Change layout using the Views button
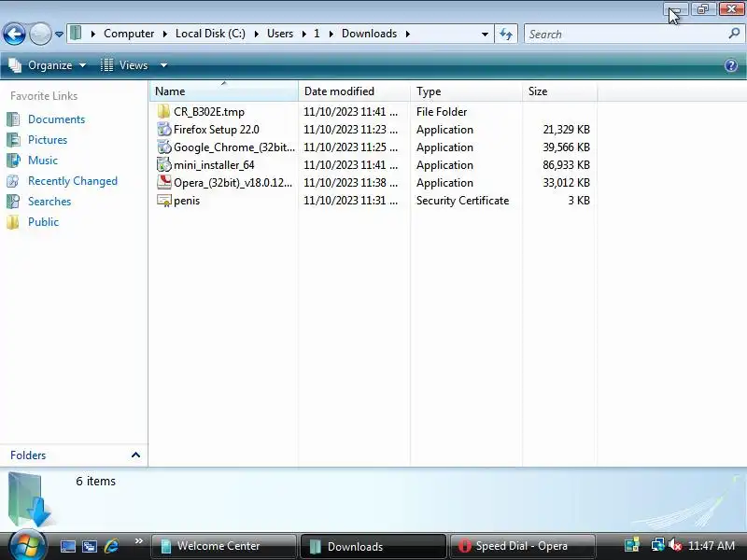Screen dimensions: 747x560 (125, 65)
